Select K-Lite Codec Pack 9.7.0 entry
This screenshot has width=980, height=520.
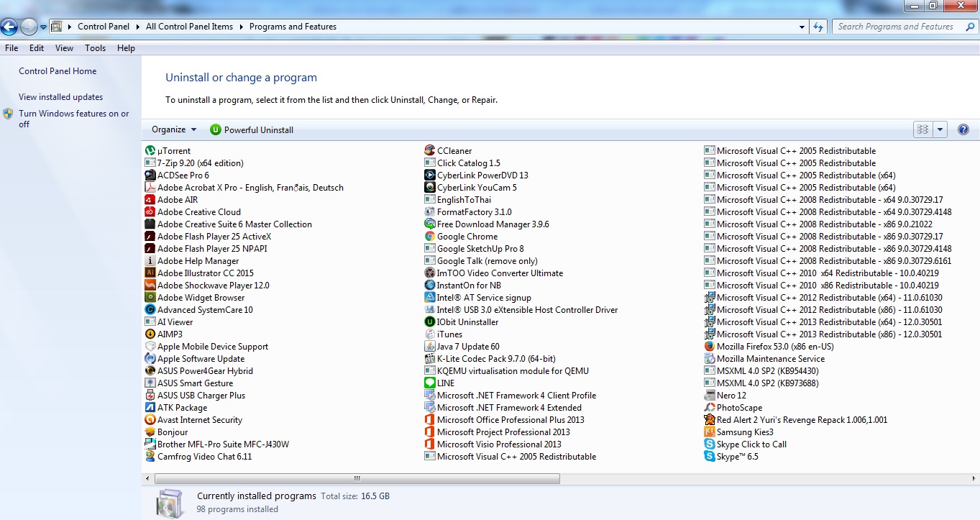490,359
